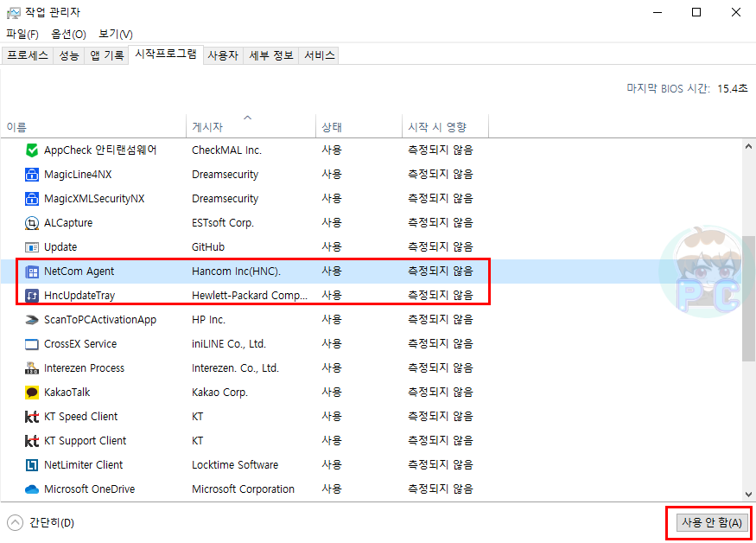Sort by the 상태 column header
This screenshot has height=543, width=756.
tap(359, 127)
